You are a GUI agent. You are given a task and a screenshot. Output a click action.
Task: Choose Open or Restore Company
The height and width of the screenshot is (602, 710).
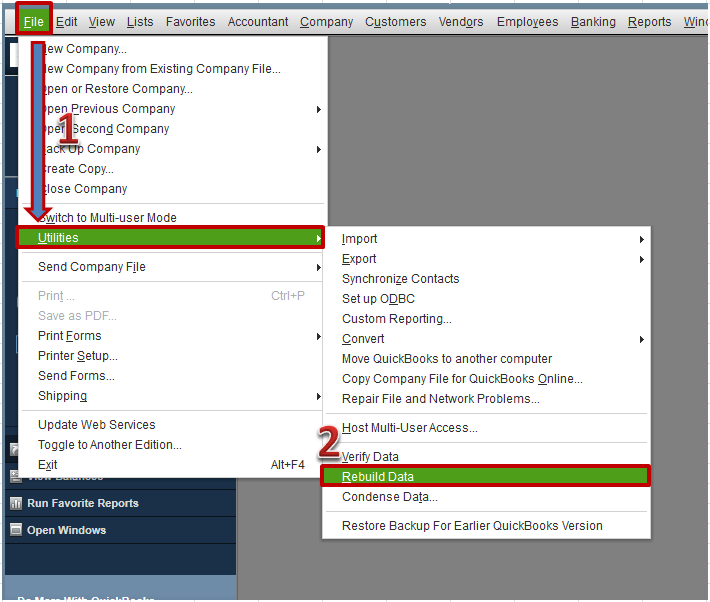pyautogui.click(x=115, y=89)
